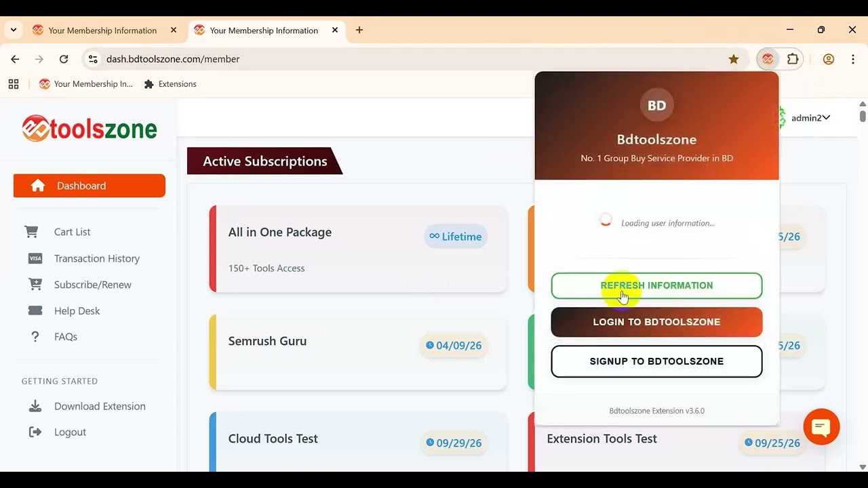Viewport: 868px width, 488px height.
Task: Expand the admin2 user dropdown
Action: pos(810,118)
